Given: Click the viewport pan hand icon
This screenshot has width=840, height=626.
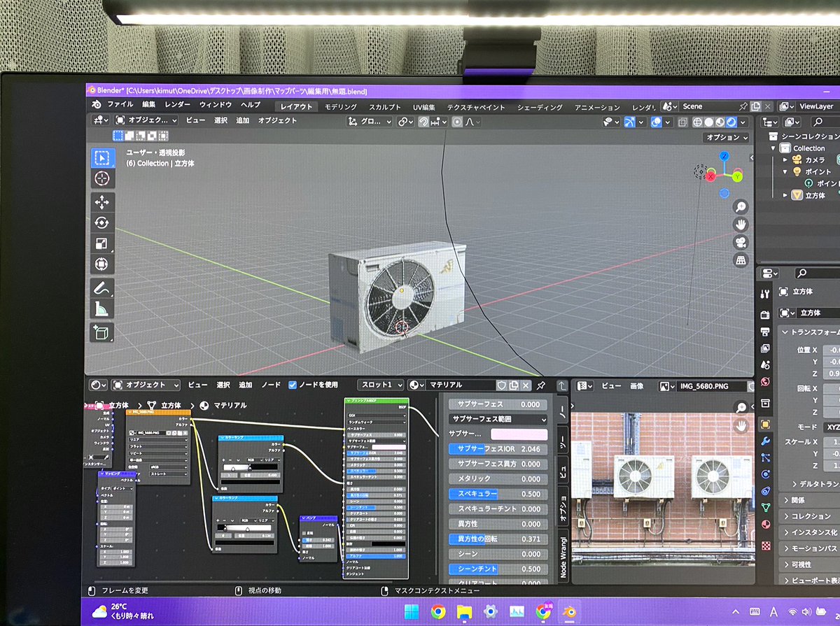Looking at the screenshot, I should click(x=741, y=225).
